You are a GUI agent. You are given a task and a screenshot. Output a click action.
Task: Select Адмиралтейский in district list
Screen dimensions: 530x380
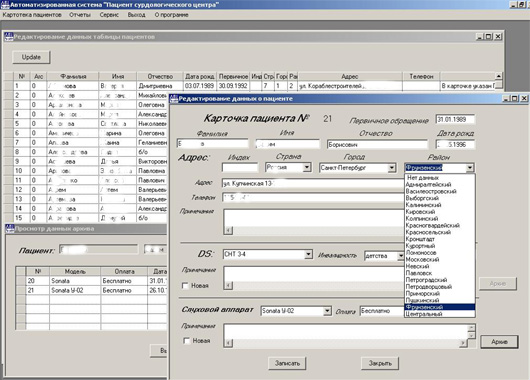coord(440,185)
